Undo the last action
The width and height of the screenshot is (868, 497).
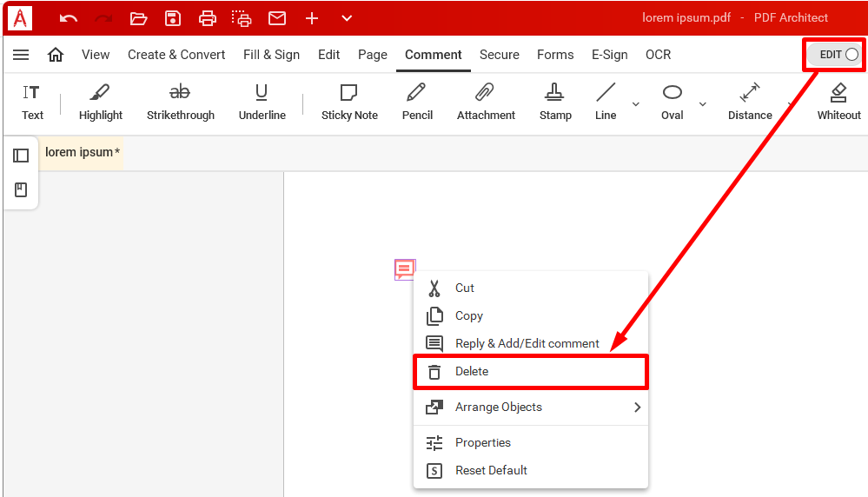pos(68,18)
